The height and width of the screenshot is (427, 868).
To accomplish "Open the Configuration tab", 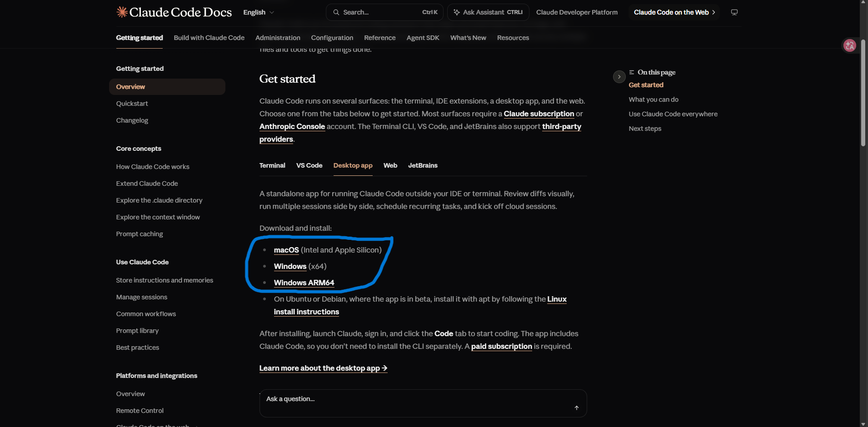I will (332, 38).
